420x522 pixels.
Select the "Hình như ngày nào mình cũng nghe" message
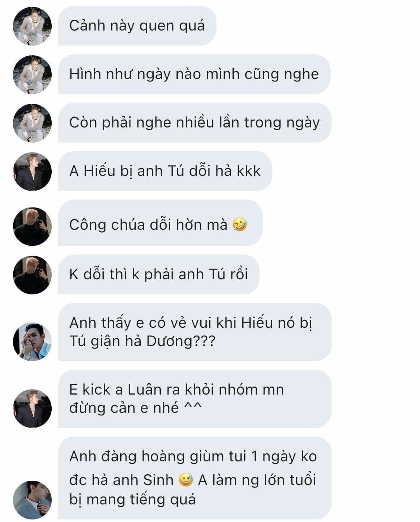[x=194, y=74]
